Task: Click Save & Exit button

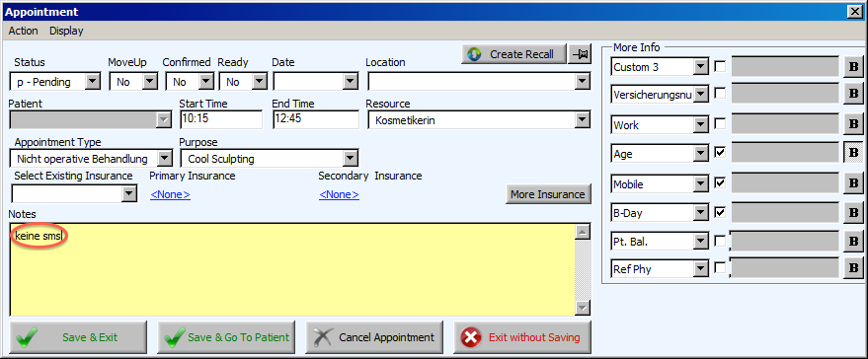Action: [x=78, y=337]
